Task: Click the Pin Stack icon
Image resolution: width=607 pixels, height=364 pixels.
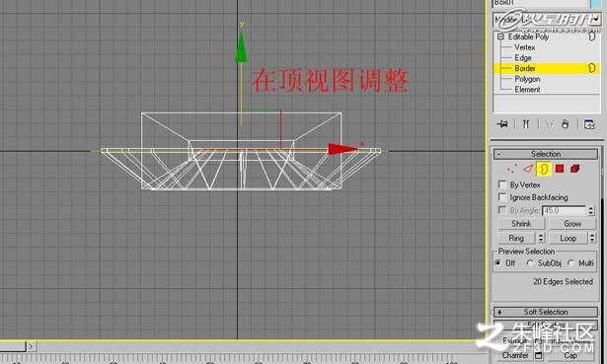Action: [x=502, y=124]
